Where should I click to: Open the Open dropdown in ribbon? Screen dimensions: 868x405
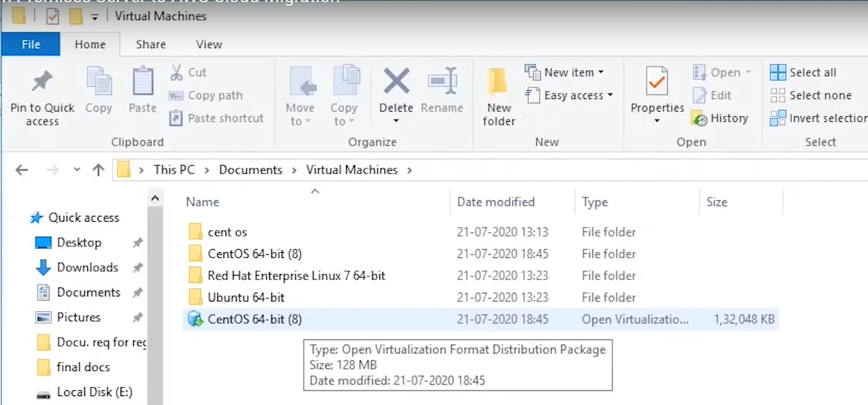[x=722, y=72]
